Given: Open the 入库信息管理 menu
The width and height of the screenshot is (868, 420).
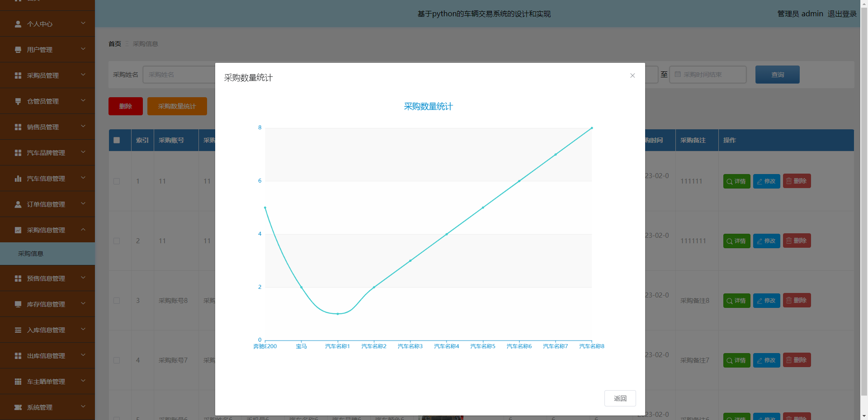Looking at the screenshot, I should click(47, 330).
